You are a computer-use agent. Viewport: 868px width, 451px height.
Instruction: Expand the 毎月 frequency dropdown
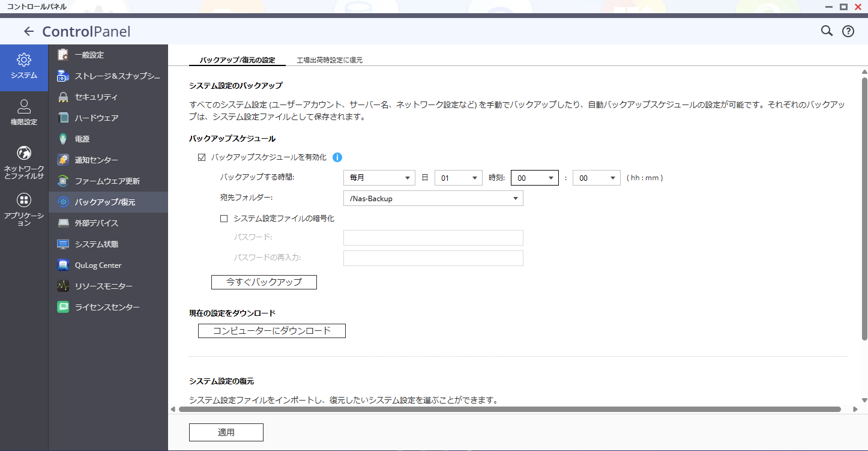[x=379, y=178]
